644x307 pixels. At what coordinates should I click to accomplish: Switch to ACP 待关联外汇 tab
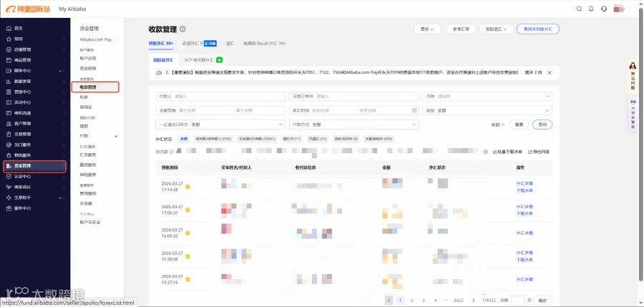pyautogui.click(x=203, y=60)
